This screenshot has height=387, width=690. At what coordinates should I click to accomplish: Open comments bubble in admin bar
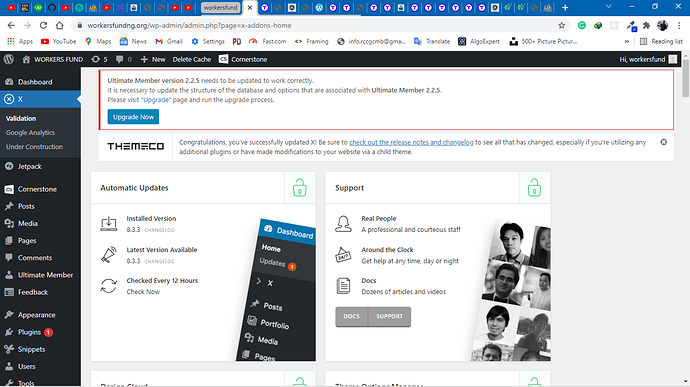click(x=123, y=59)
